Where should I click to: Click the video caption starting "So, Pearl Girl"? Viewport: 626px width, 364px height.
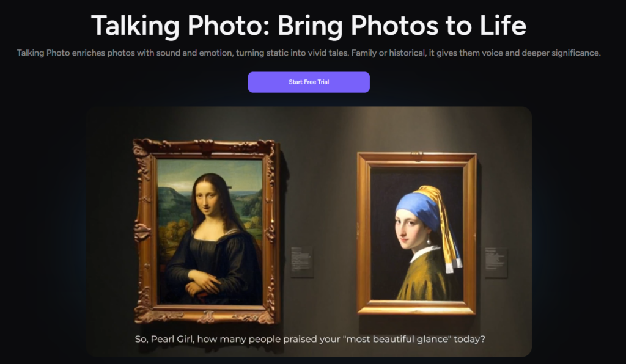[x=310, y=339]
